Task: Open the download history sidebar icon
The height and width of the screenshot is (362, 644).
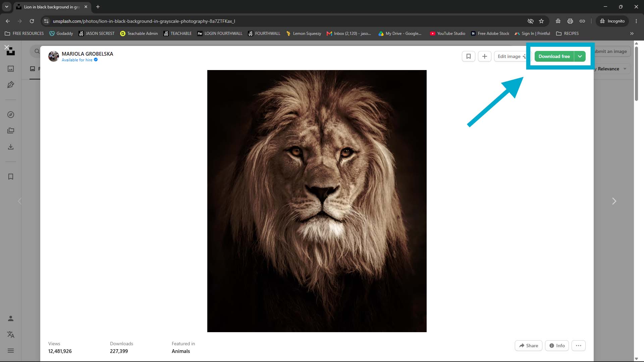Action: pos(11,147)
